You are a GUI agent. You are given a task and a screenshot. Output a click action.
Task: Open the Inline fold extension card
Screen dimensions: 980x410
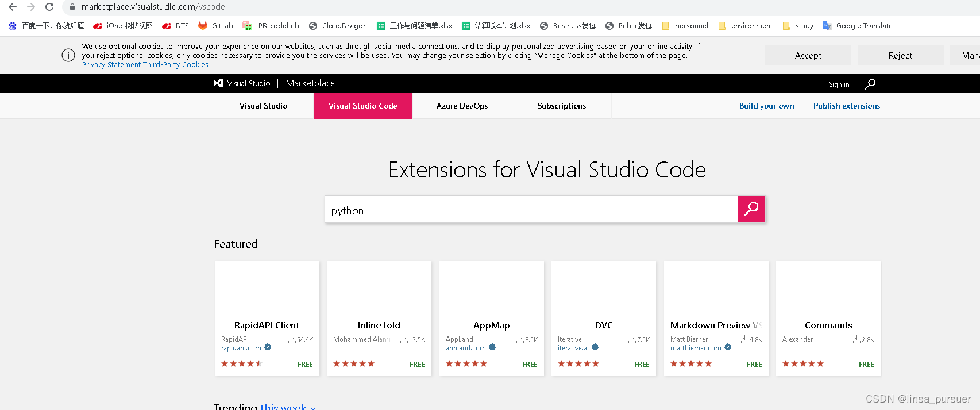click(379, 318)
